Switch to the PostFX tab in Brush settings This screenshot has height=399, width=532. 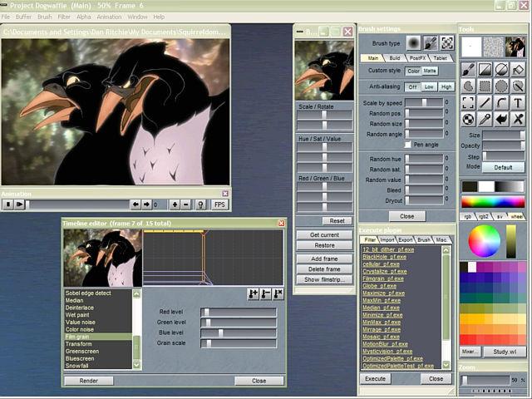coord(417,58)
